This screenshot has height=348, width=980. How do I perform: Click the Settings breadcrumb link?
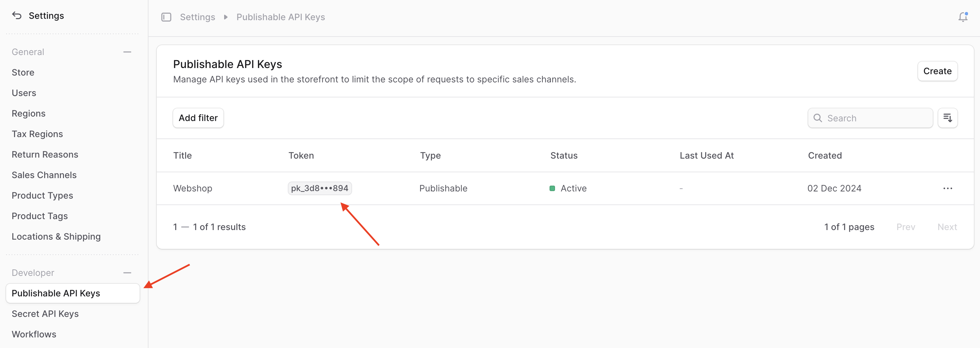(197, 17)
